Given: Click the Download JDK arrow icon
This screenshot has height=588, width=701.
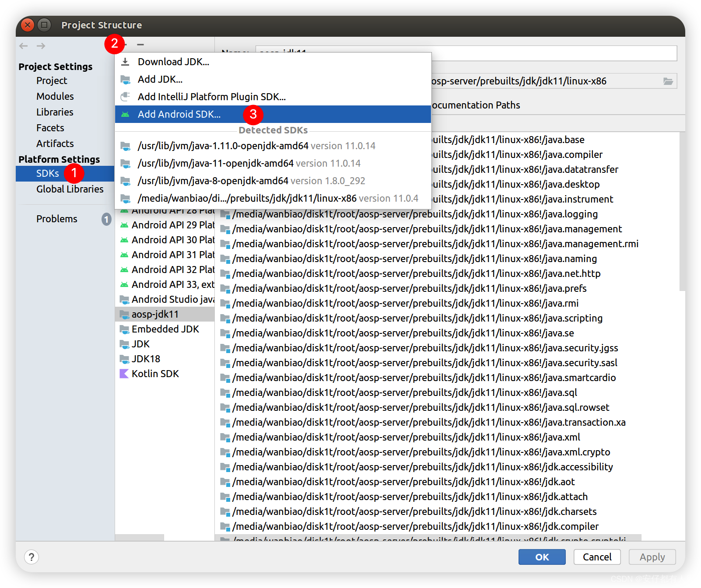Looking at the screenshot, I should point(125,62).
